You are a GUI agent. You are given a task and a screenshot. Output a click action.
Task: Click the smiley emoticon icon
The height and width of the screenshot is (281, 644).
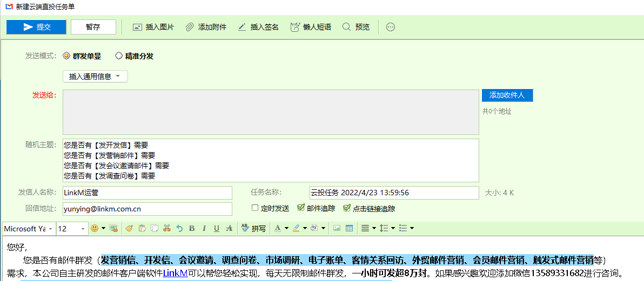95,229
